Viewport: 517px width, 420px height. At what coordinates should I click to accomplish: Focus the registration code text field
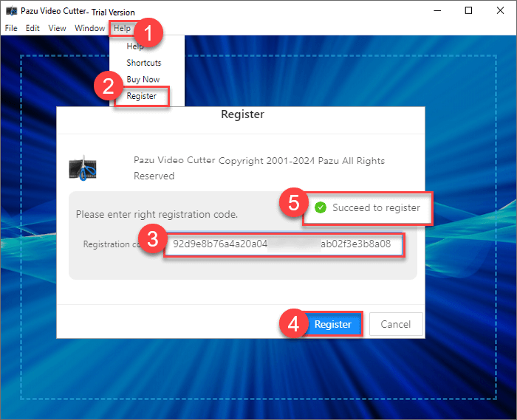click(284, 244)
